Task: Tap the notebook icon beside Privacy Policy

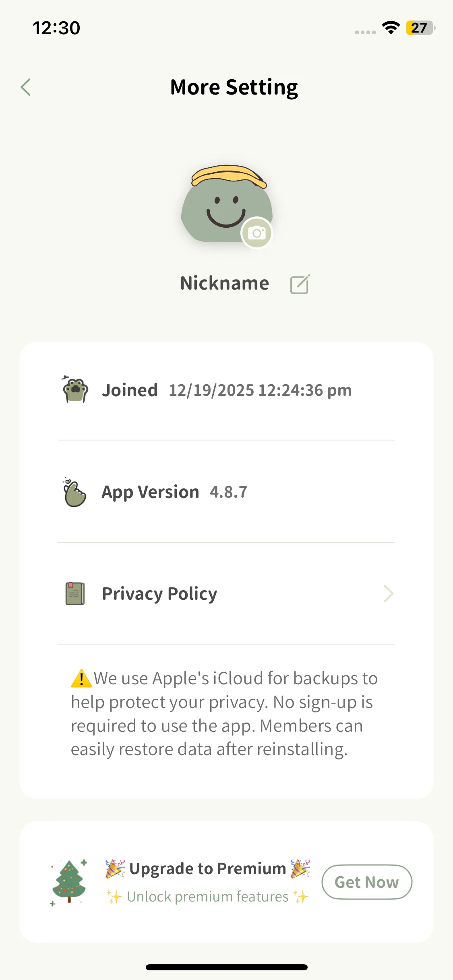Action: point(75,594)
